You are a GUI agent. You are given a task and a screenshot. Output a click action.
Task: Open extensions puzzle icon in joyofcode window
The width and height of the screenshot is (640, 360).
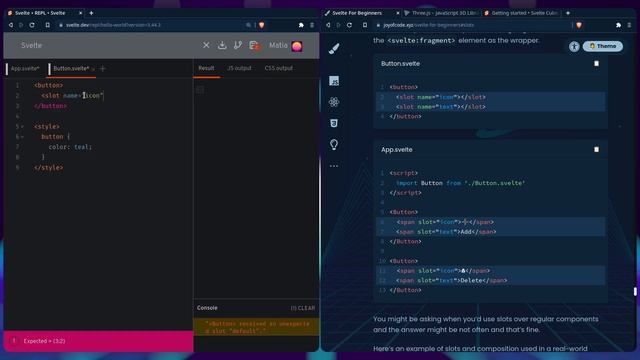tap(618, 25)
